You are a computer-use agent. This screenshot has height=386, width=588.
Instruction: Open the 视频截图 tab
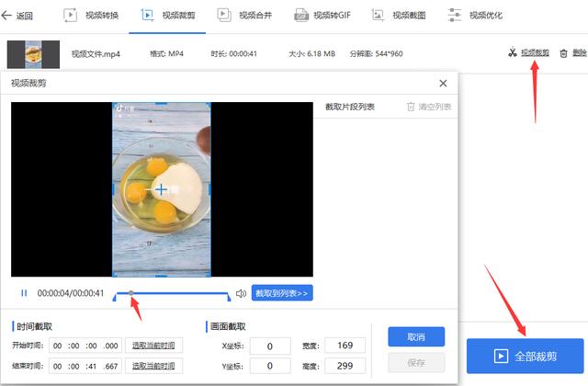tap(399, 16)
